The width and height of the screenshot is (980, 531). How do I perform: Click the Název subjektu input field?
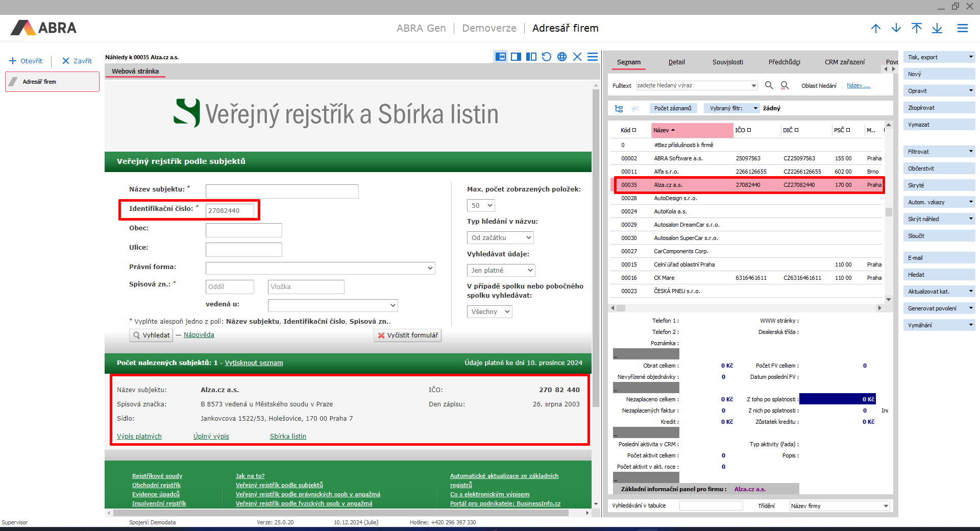[282, 191]
